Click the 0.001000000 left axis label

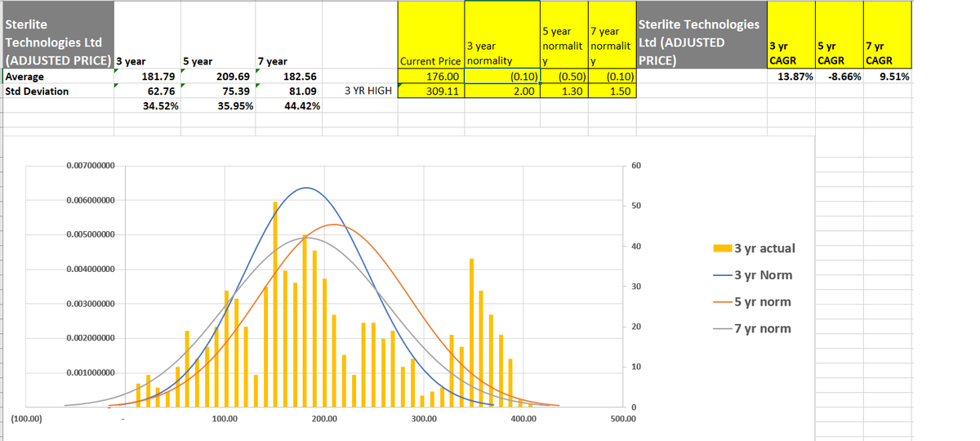coord(92,373)
